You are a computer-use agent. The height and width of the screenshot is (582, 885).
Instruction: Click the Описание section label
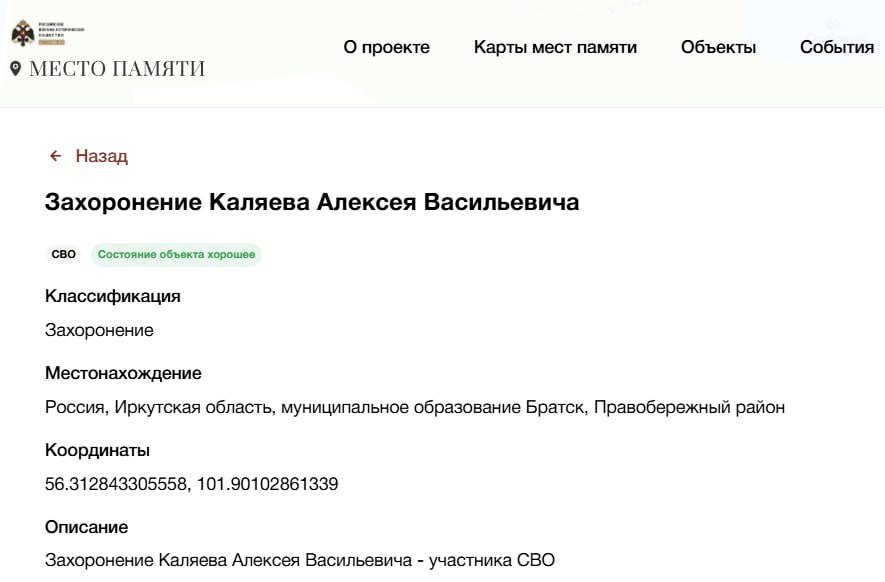[87, 527]
